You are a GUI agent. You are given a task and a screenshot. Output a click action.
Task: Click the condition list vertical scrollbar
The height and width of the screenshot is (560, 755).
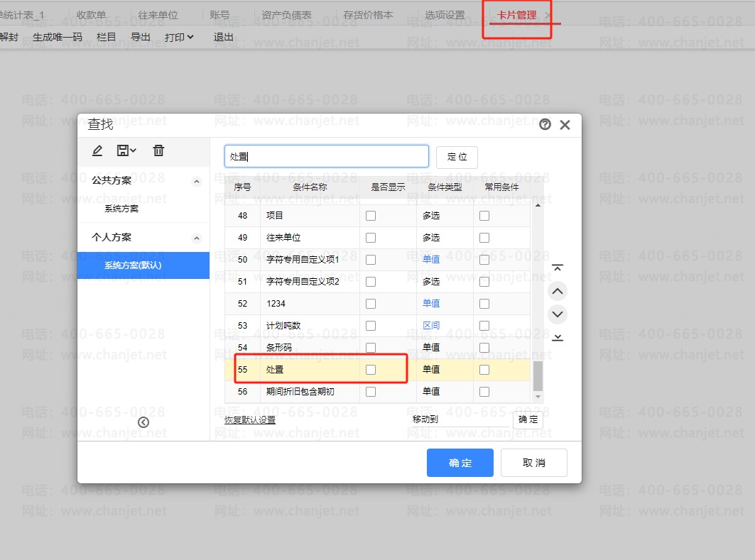point(538,375)
